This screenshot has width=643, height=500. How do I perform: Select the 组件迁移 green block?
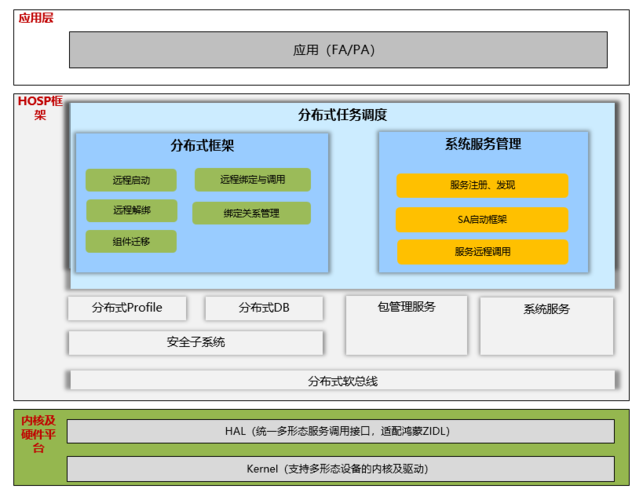[x=131, y=242]
